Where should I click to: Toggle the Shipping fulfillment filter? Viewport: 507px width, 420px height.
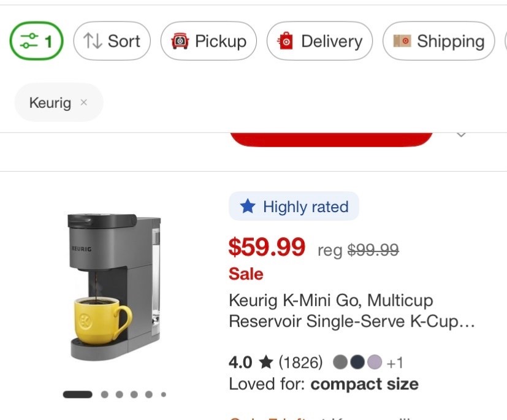pyautogui.click(x=438, y=41)
